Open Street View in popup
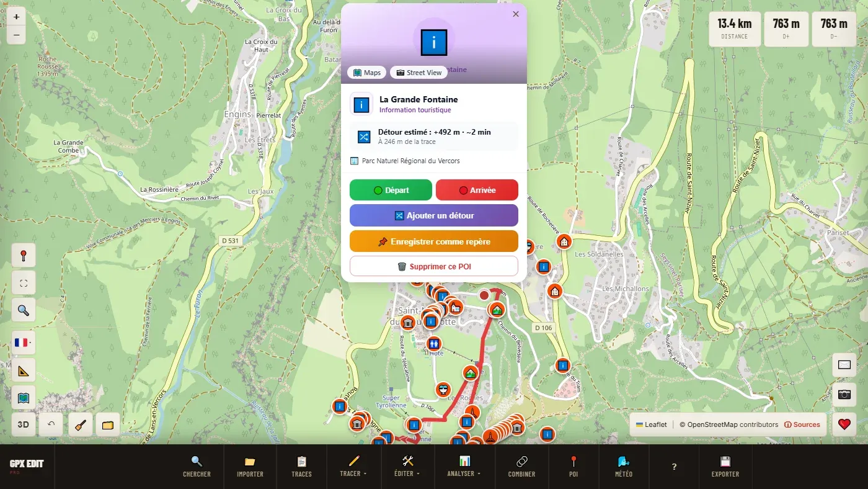 click(x=419, y=73)
